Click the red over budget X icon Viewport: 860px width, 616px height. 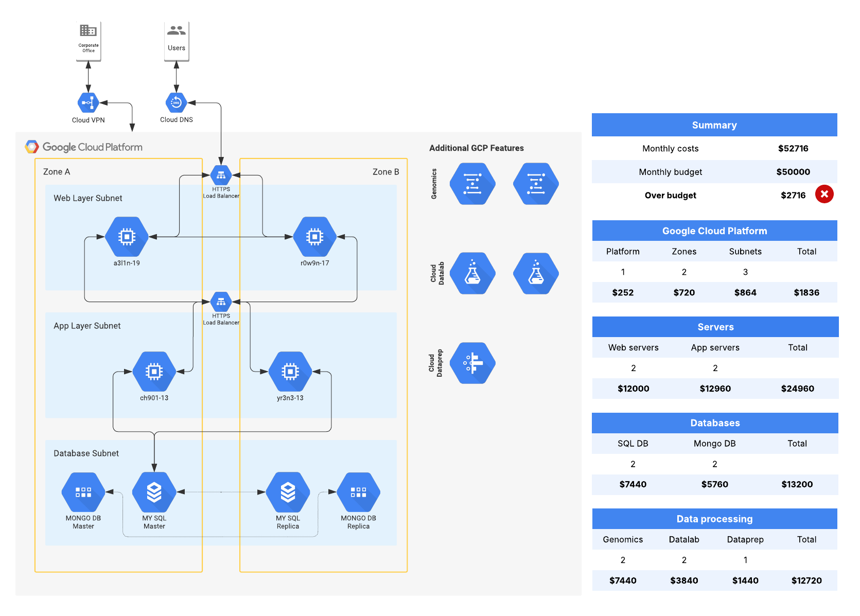(824, 195)
